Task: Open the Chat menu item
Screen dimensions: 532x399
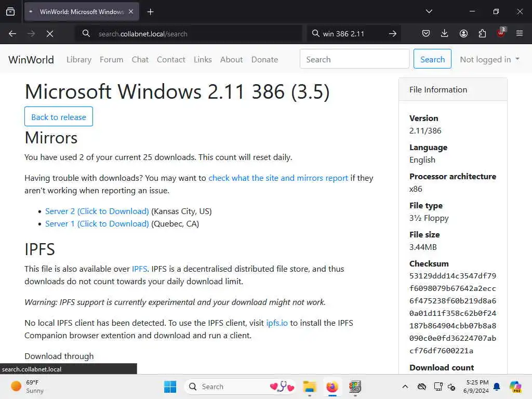Action: pyautogui.click(x=140, y=60)
